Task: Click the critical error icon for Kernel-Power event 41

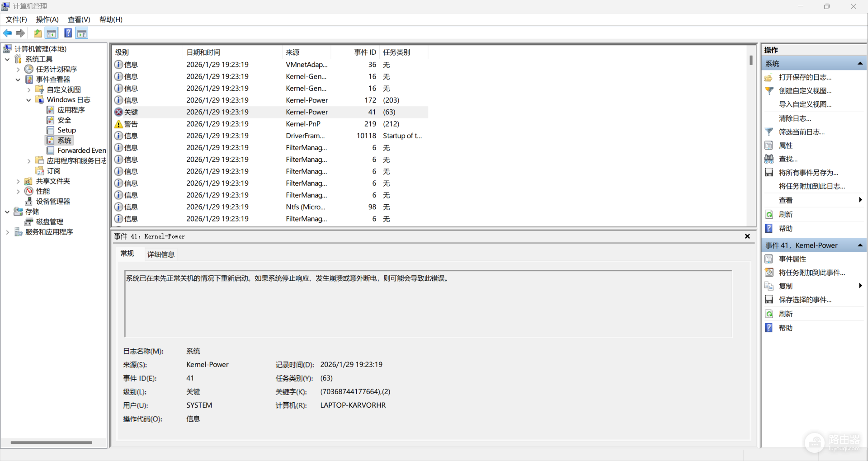Action: (118, 112)
